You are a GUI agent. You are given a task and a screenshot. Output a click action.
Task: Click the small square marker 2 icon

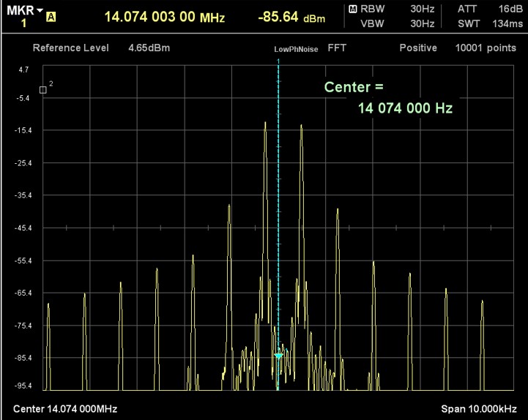(x=43, y=89)
